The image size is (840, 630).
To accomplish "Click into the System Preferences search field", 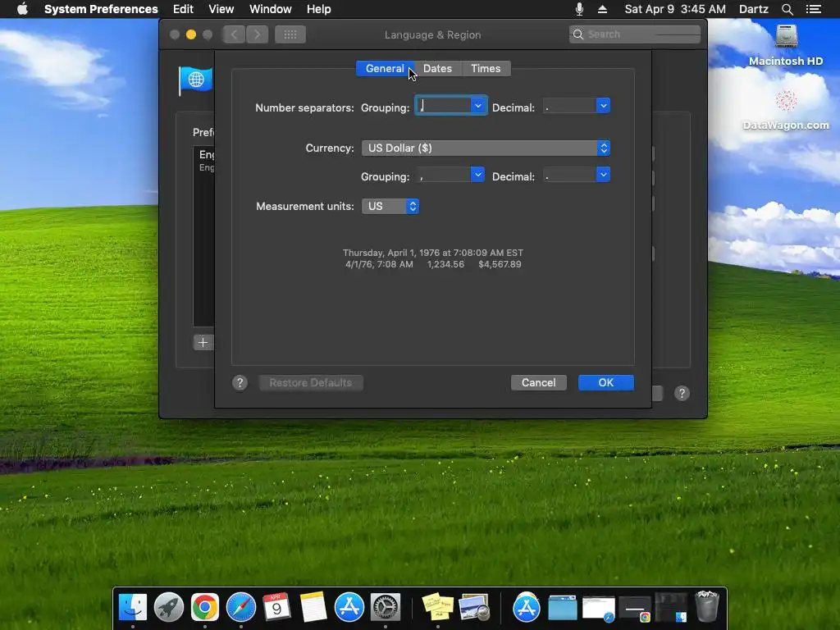I will (x=635, y=34).
